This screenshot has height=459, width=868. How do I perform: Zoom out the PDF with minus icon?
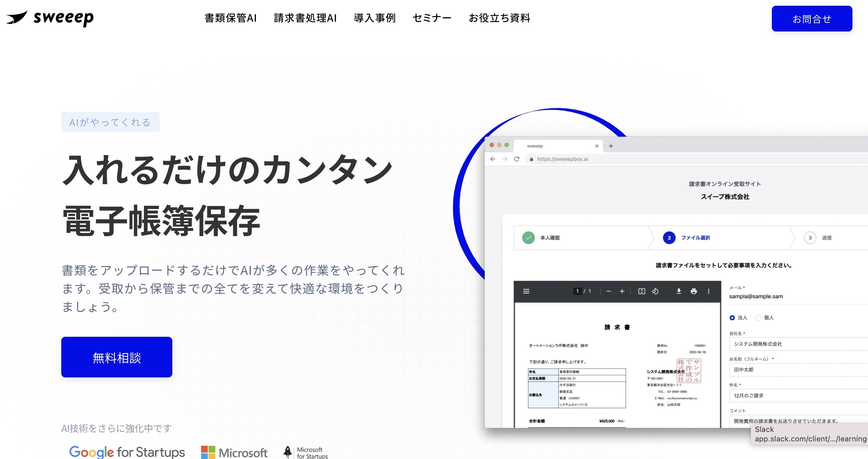coord(609,291)
